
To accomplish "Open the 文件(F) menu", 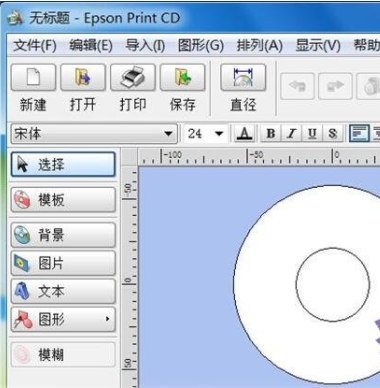I will coord(35,45).
